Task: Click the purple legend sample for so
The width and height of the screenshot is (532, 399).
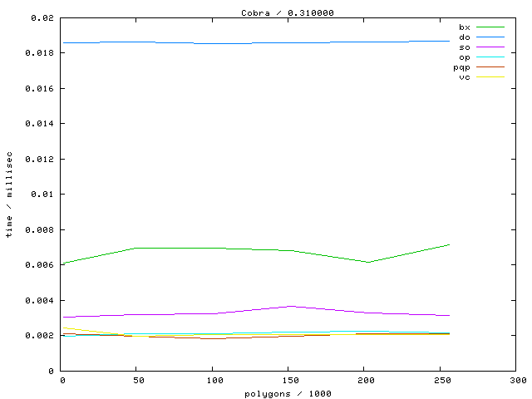Action: pyautogui.click(x=490, y=47)
